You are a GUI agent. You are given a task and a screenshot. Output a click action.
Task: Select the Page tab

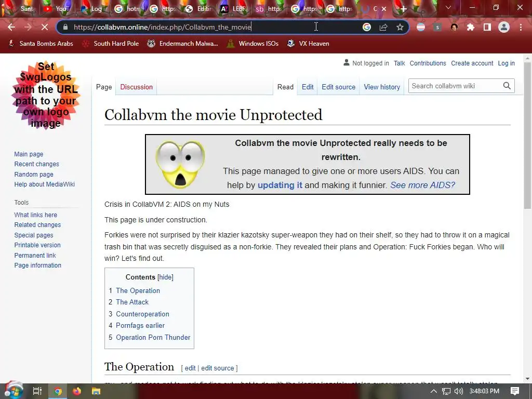click(104, 87)
